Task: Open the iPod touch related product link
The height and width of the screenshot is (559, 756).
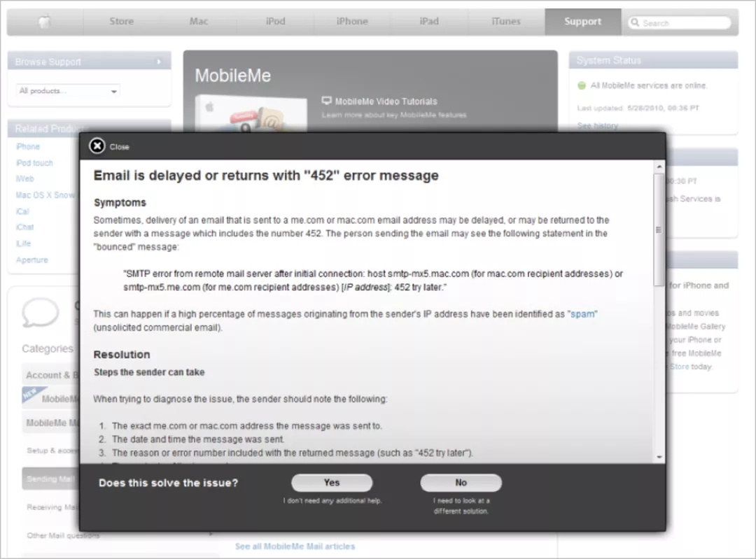Action: (35, 163)
